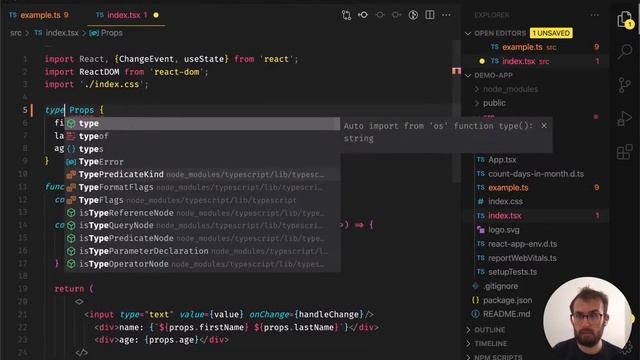Choose the 'isTypeQueryNode' suggestion

tap(202, 225)
